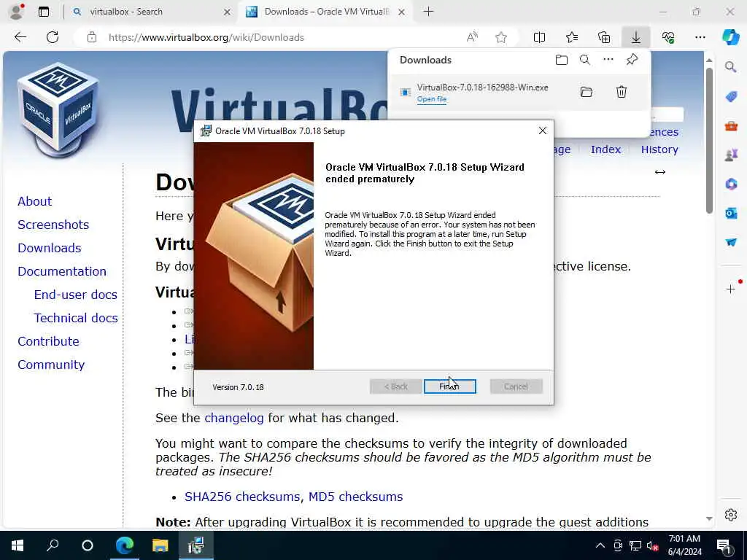
Task: Open the Windows Start menu
Action: [x=18, y=545]
